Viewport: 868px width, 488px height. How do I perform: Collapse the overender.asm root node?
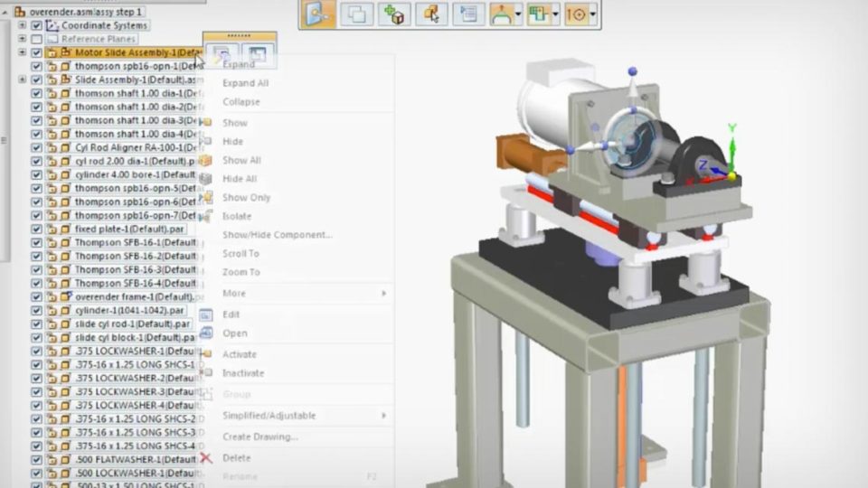tap(7, 12)
